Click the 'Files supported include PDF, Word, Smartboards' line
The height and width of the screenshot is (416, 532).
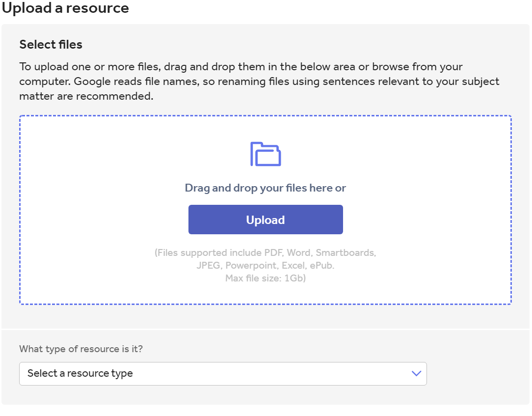click(266, 253)
